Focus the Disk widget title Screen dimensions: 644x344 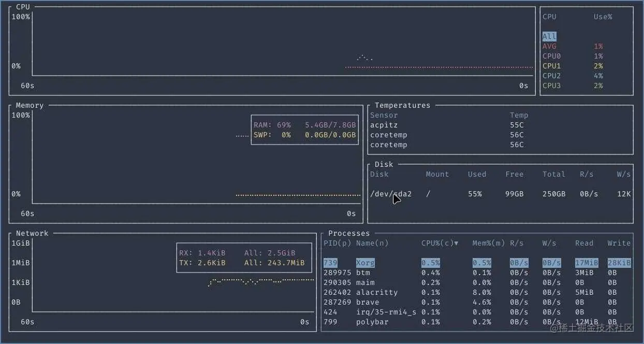384,164
